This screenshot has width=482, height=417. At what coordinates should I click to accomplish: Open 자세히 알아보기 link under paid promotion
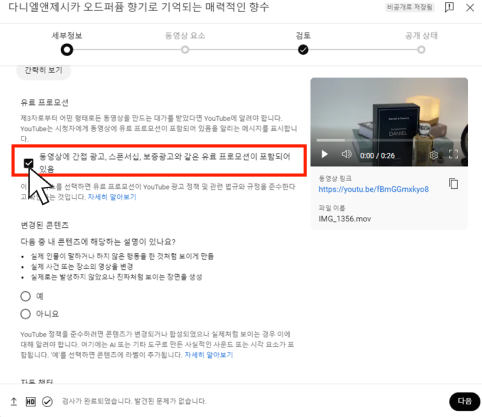112,197
